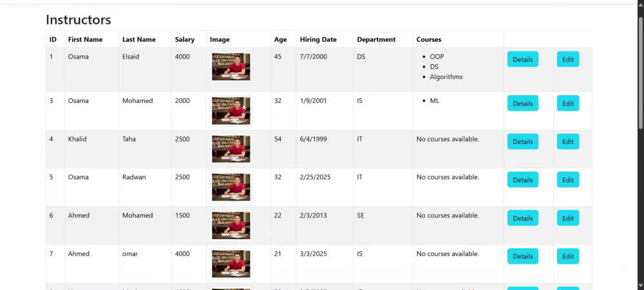Click hiring date 2/25/2025

(315, 177)
